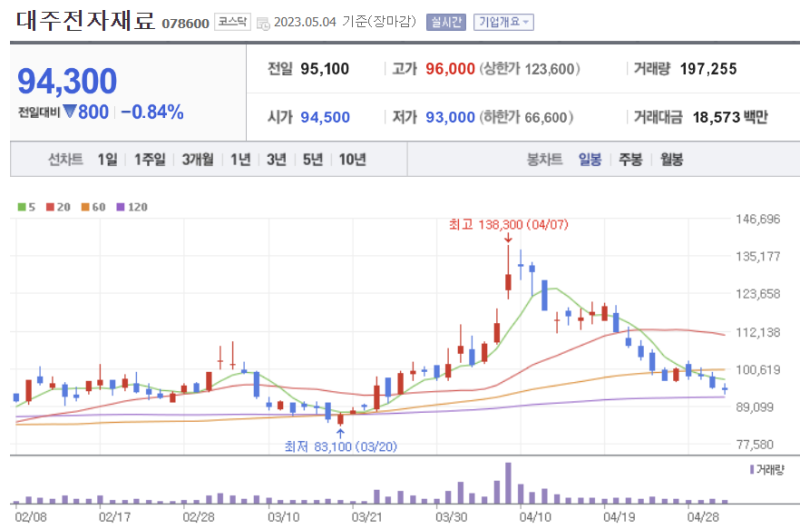The height and width of the screenshot is (529, 800).
Task: Click the 상한가 123,600 text
Action: 529,69
